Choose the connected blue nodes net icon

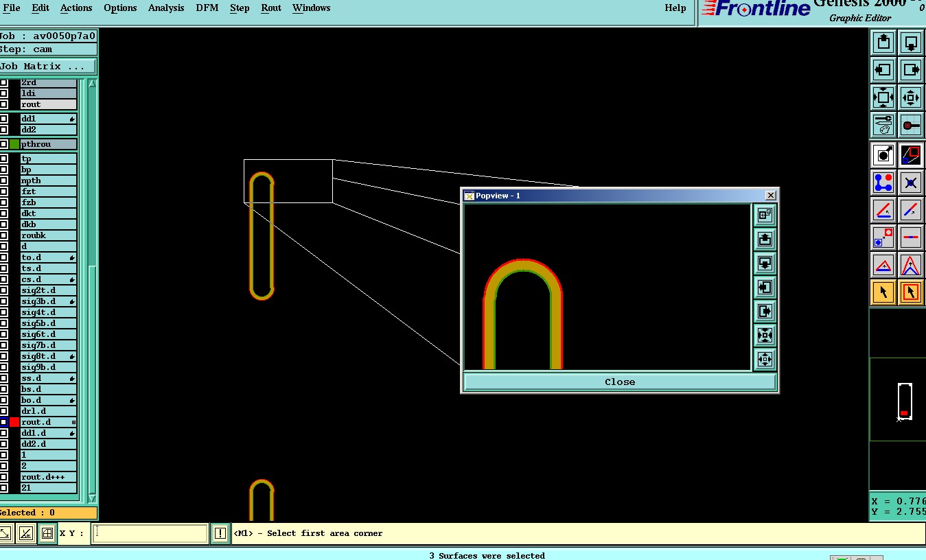(x=883, y=183)
